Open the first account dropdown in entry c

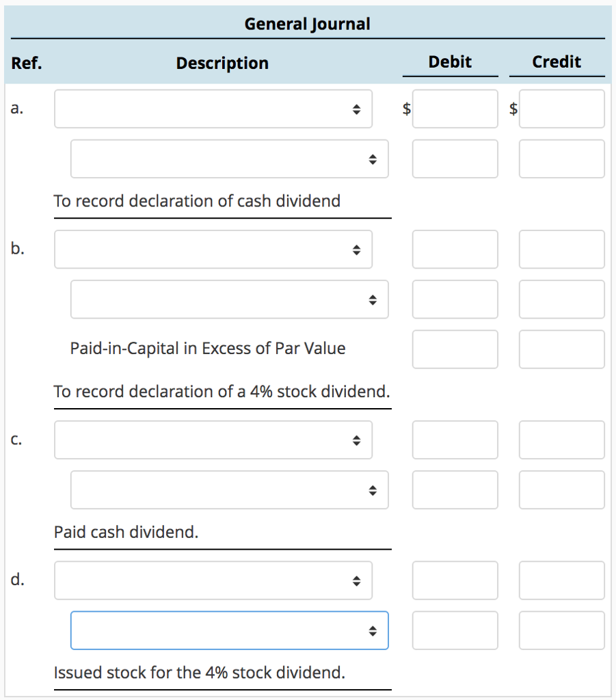coord(213,440)
